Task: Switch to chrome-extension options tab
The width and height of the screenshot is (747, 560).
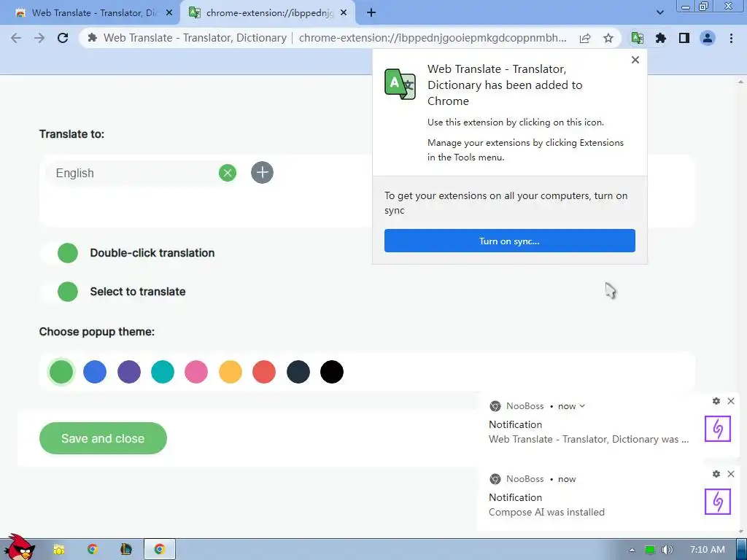Action: click(x=267, y=13)
